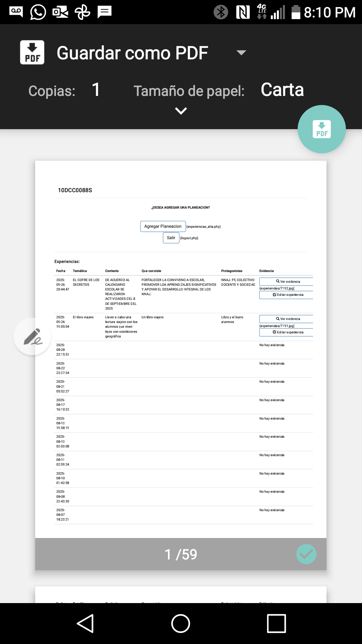The height and width of the screenshot is (644, 362).
Task: Tap the Bluetooth status icon
Action: tap(221, 12)
